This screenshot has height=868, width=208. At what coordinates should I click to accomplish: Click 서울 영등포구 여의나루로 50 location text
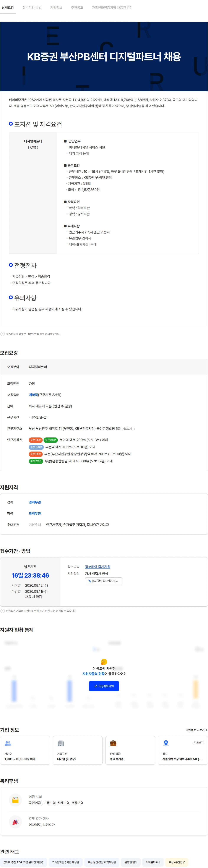pyautogui.click(x=182, y=759)
